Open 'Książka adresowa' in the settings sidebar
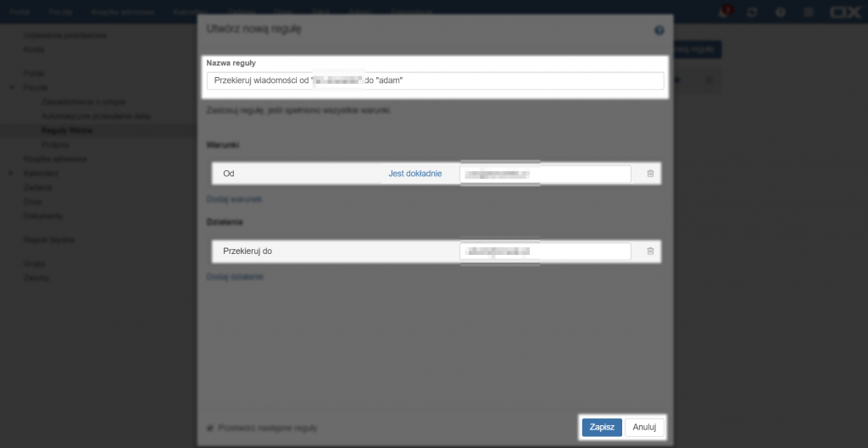The height and width of the screenshot is (448, 868). (x=53, y=158)
